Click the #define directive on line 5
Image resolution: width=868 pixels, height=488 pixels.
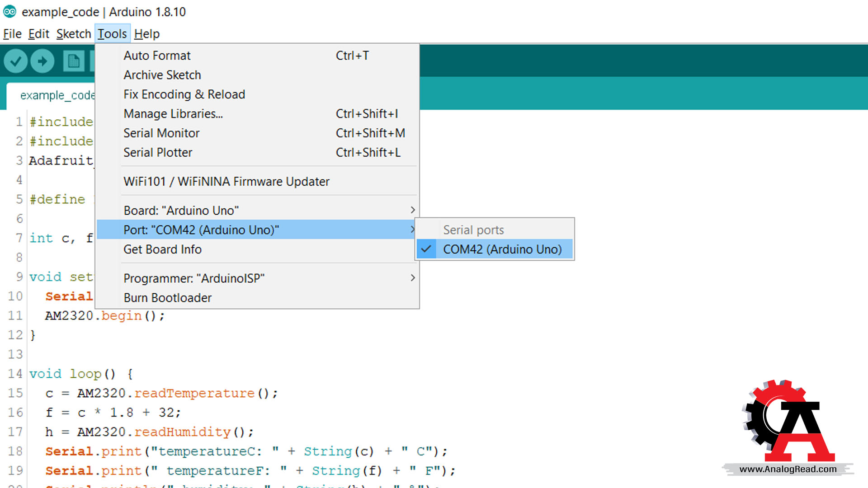pyautogui.click(x=57, y=200)
